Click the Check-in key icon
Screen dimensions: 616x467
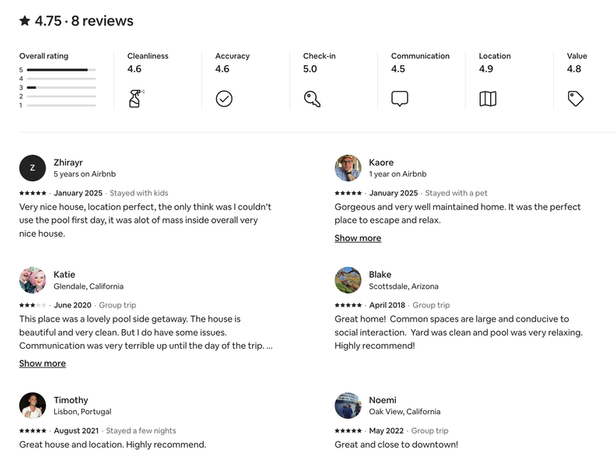[312, 98]
